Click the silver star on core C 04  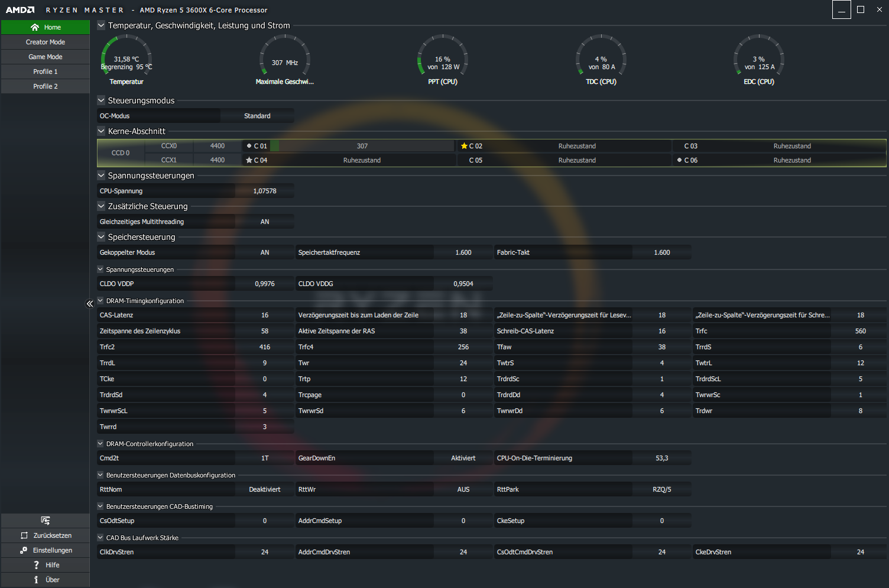pyautogui.click(x=249, y=160)
